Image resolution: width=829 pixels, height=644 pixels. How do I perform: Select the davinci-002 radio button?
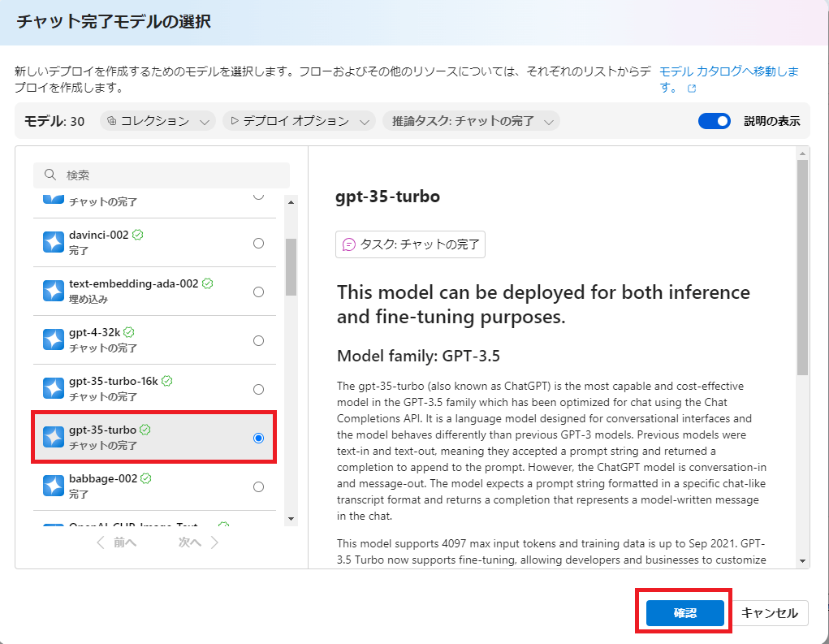point(258,243)
